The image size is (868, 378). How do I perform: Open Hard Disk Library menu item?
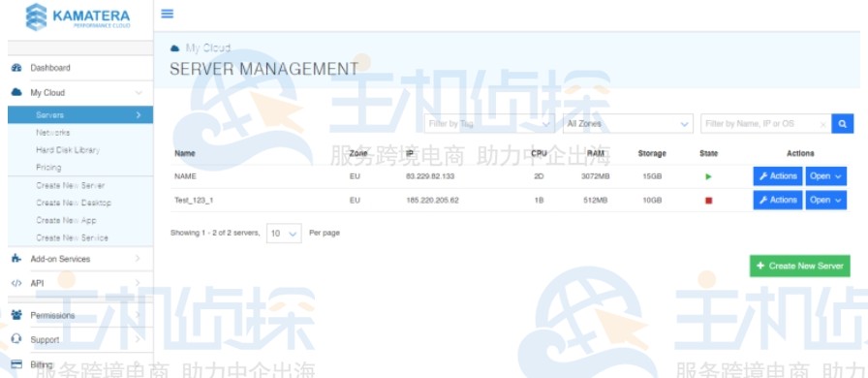[68, 149]
